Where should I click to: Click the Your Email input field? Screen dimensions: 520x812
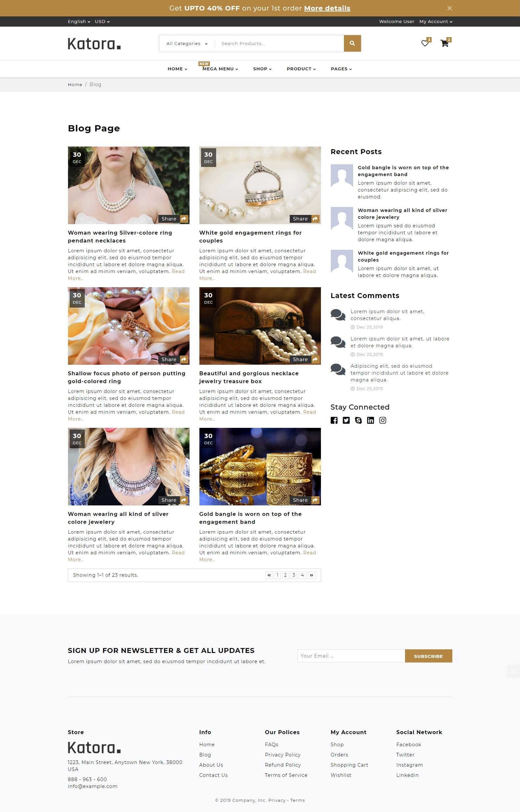click(x=351, y=656)
